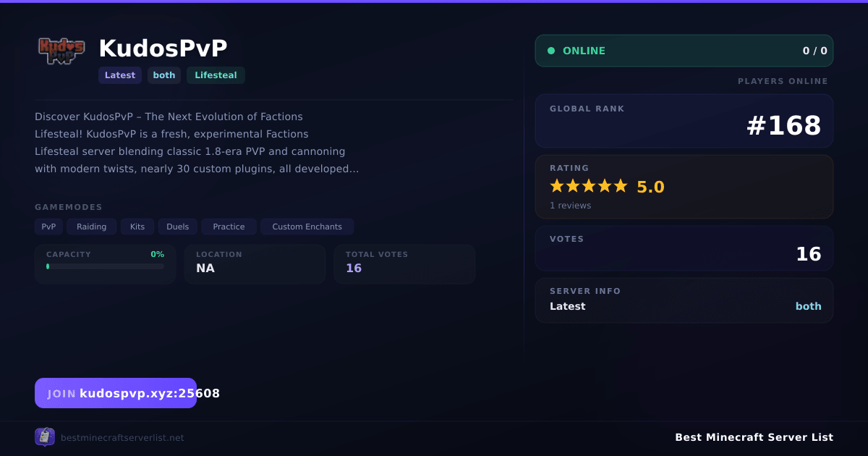This screenshot has width=868, height=456.
Task: Select the Latest version tag
Action: [x=120, y=75]
